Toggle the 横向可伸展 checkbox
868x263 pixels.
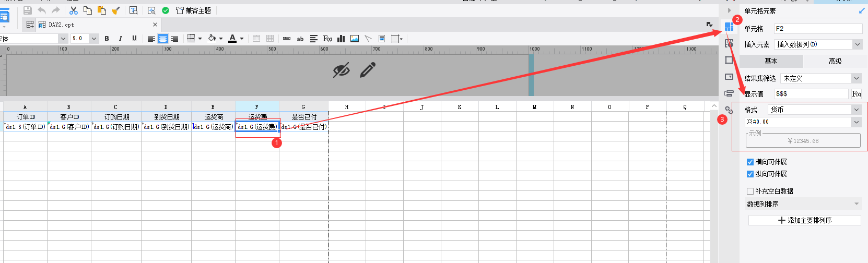(x=750, y=162)
